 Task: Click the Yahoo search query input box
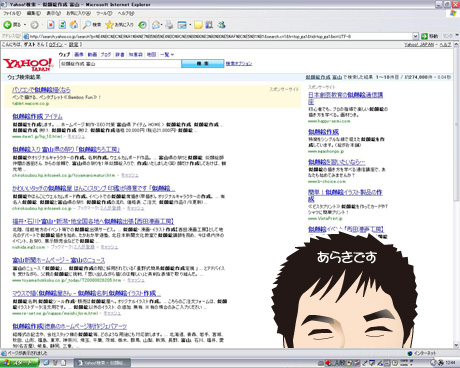pos(120,63)
